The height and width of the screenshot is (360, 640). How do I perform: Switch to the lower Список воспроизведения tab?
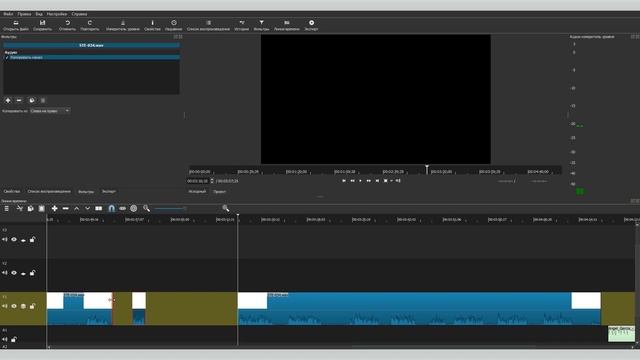(49, 191)
